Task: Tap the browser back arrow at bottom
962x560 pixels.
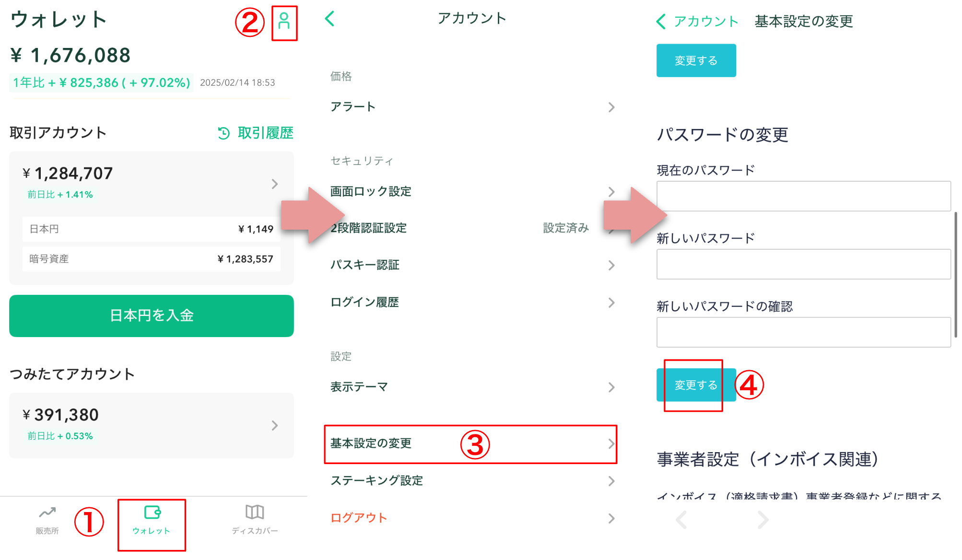Action: pos(681,520)
